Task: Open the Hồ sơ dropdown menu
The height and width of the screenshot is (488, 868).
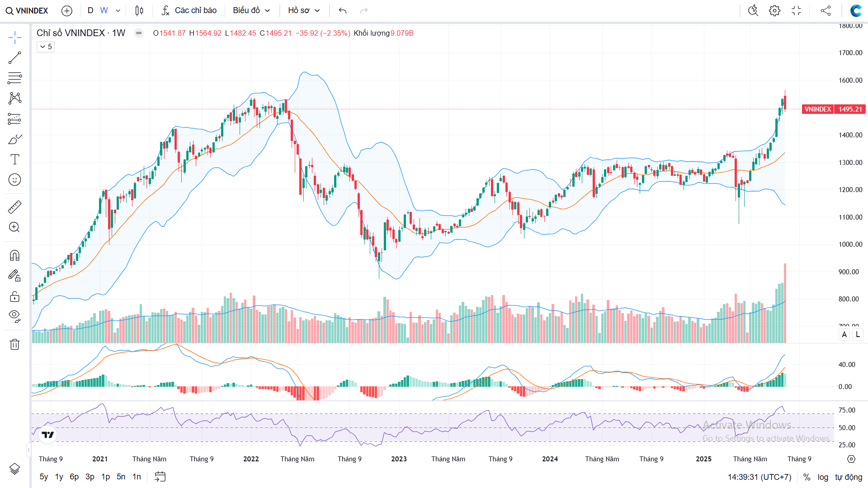Action: click(x=304, y=10)
